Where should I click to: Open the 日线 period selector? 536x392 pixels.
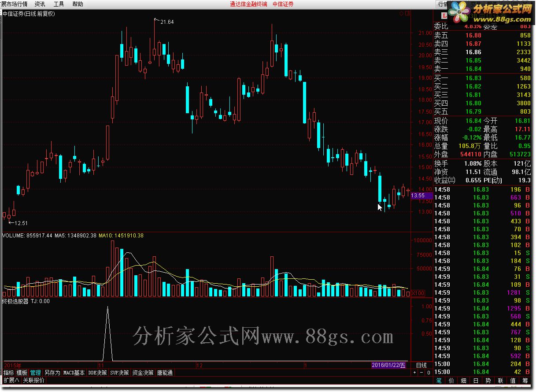click(421, 365)
